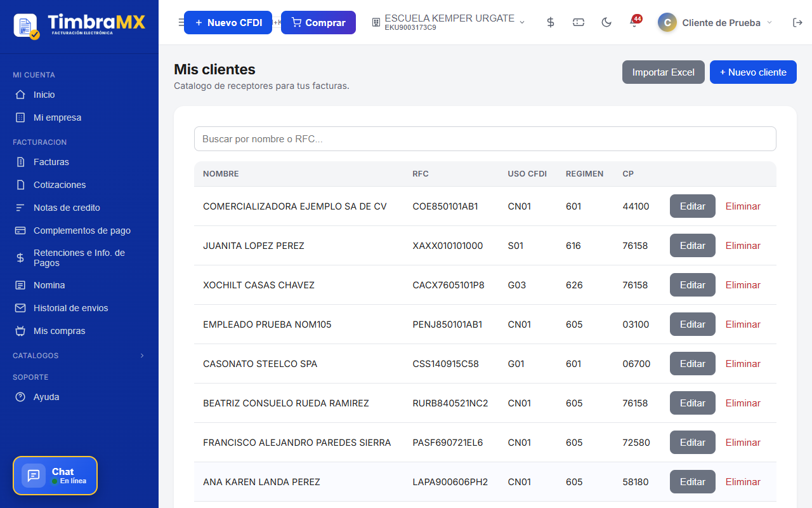Select RFC cell PASF690721EL6
The width and height of the screenshot is (812, 508).
[447, 443]
